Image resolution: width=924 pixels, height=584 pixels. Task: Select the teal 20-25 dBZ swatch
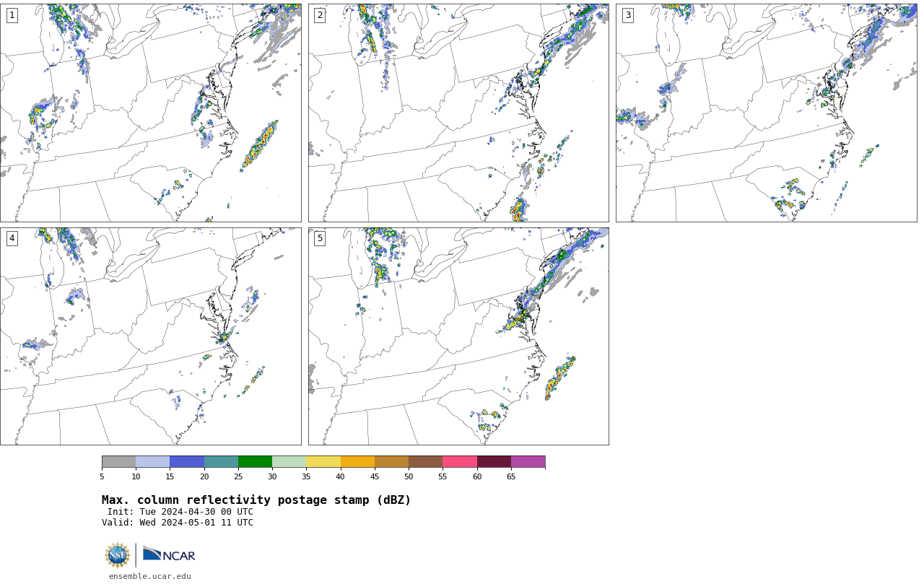(221, 462)
